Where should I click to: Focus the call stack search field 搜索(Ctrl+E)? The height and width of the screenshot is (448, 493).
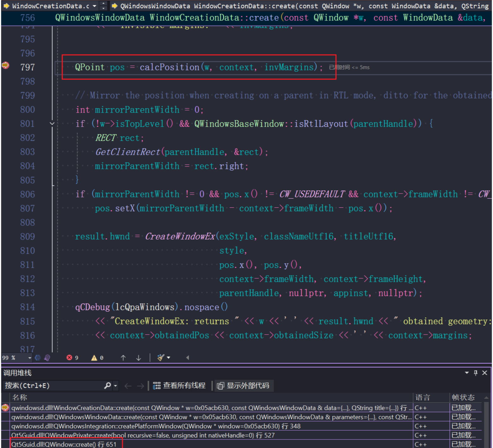pos(54,386)
